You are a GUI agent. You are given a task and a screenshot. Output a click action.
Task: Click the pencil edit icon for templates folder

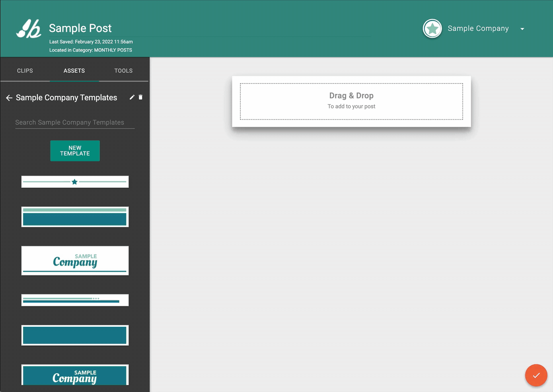[132, 97]
